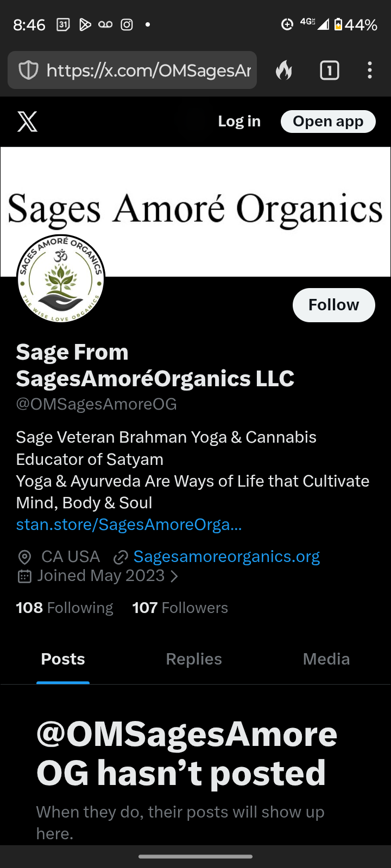The height and width of the screenshot is (868, 391).
Task: Switch to the Replies tab
Action: click(x=194, y=659)
